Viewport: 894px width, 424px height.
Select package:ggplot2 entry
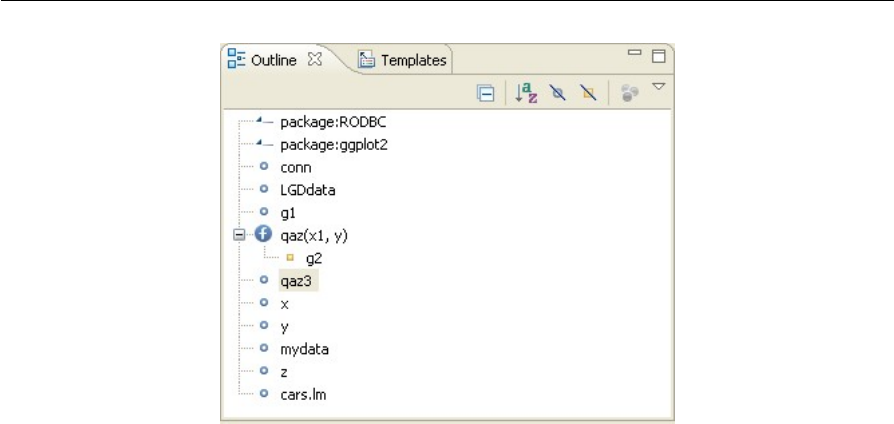(x=334, y=145)
